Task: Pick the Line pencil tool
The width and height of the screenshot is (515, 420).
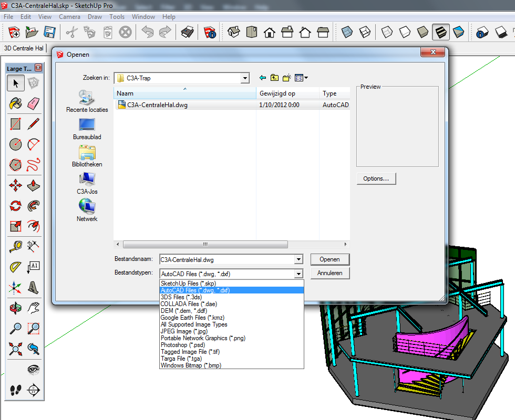Action: pos(33,124)
